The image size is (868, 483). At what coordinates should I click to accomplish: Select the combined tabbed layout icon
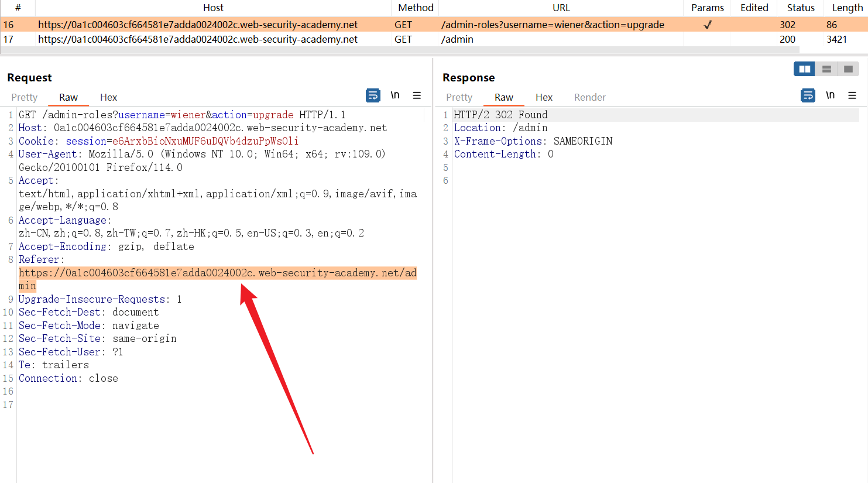click(x=848, y=69)
